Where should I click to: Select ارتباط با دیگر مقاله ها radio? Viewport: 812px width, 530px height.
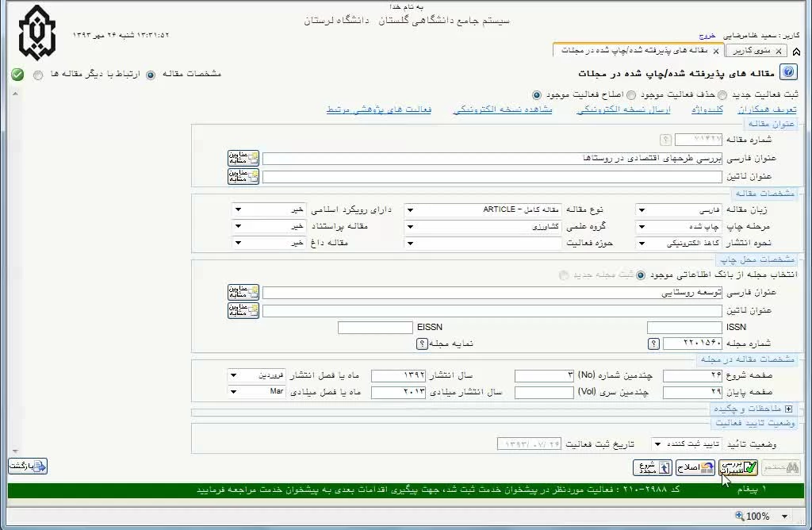coord(38,75)
